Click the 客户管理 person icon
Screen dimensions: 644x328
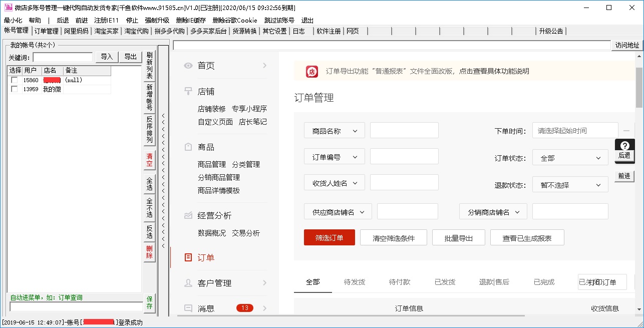tap(188, 283)
